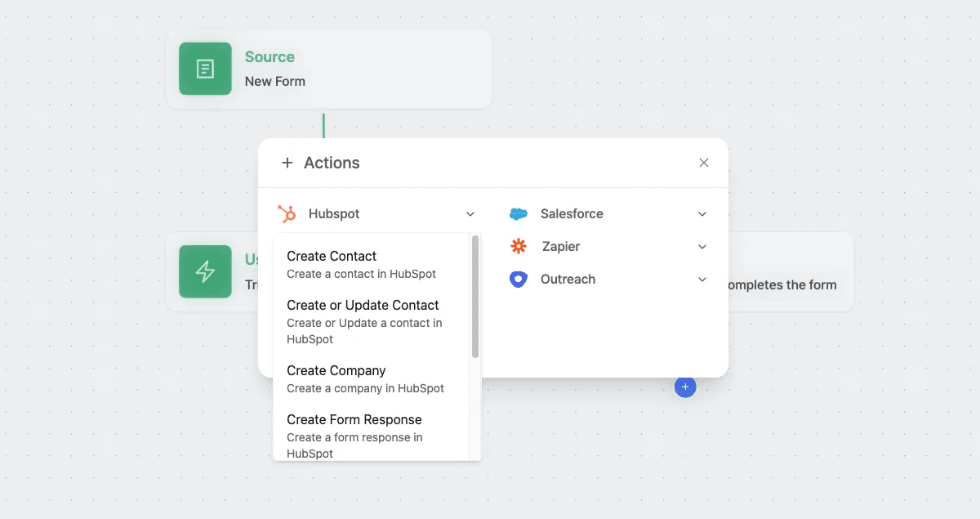980x519 pixels.
Task: Click 'Create a company in HubSpot' description
Action: tap(365, 388)
